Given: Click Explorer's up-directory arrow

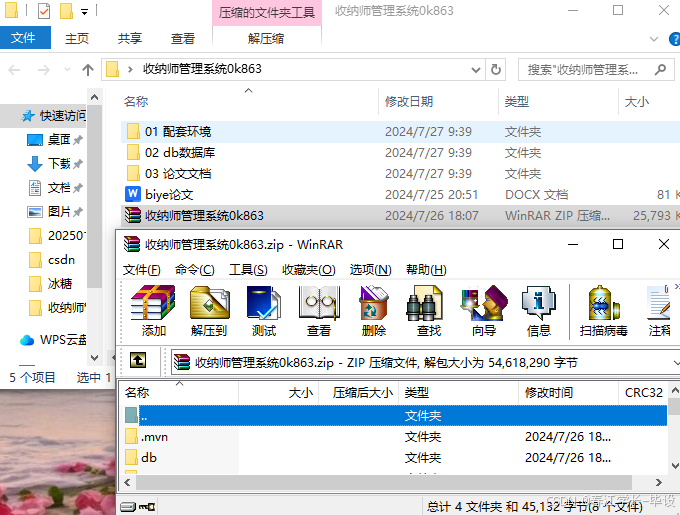Looking at the screenshot, I should [88, 69].
